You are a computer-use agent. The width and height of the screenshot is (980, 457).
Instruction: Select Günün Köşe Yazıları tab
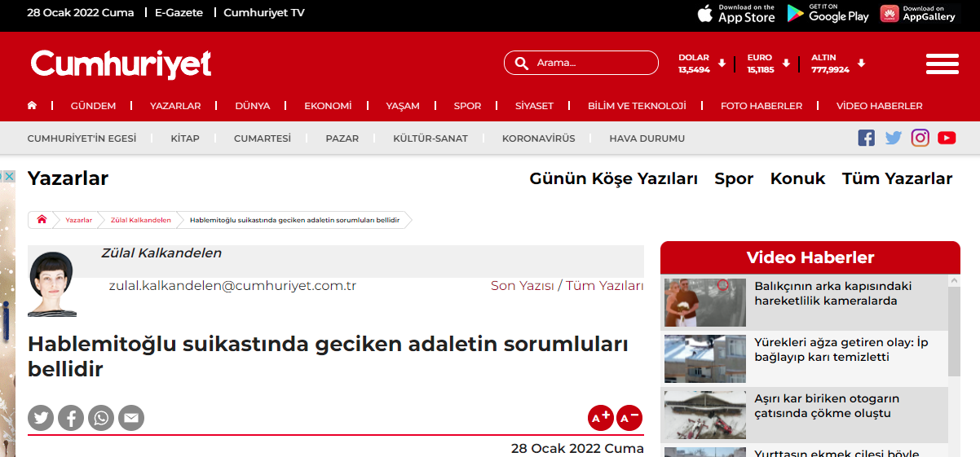click(613, 178)
